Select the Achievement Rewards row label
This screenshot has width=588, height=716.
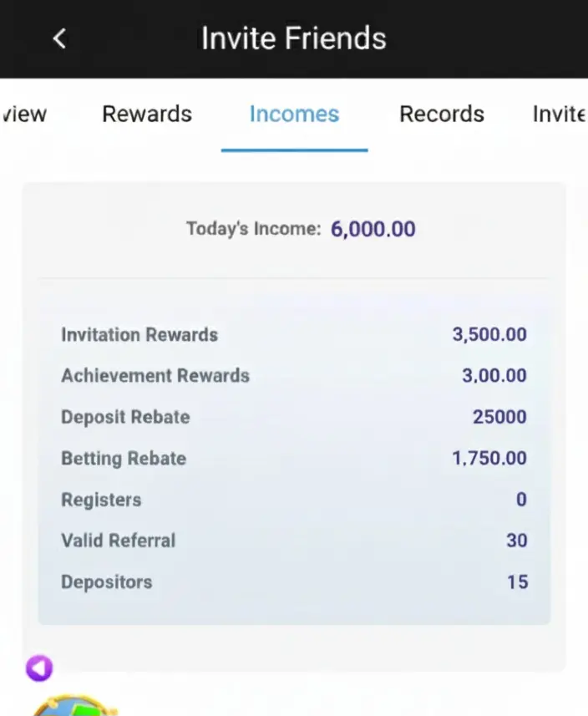[155, 375]
